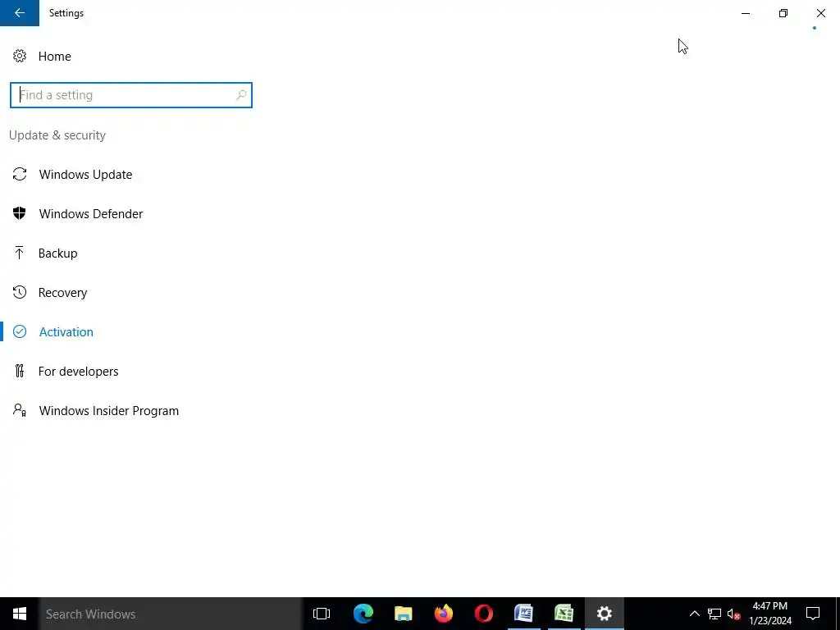
Task: Close the Settings window
Action: (820, 13)
